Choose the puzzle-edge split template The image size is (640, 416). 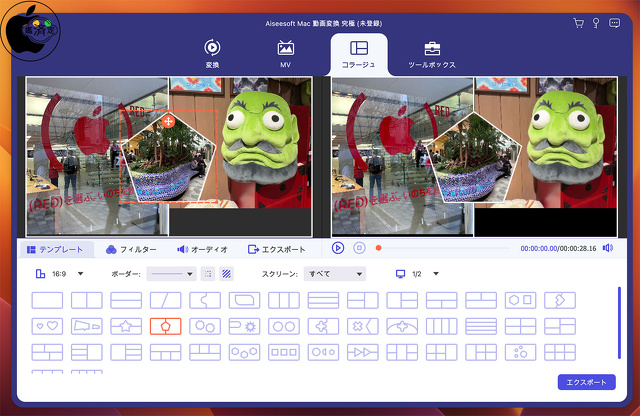click(205, 300)
